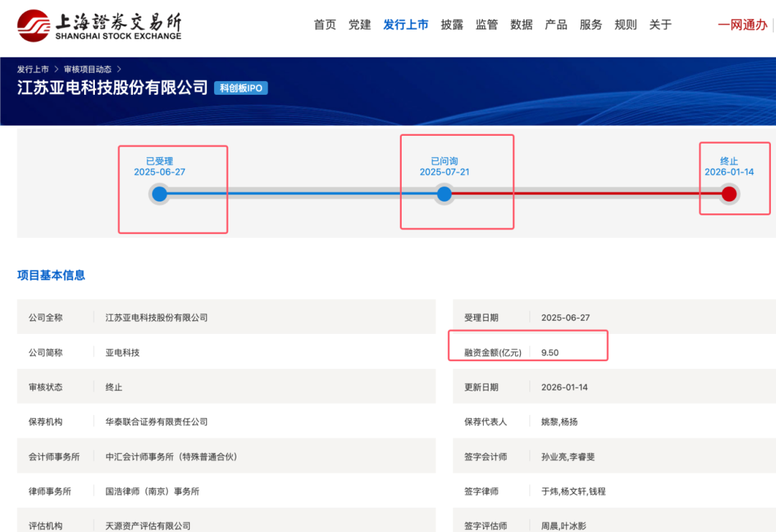
Task: Click the law firm 国浩律师（南京）事务所
Action: click(152, 492)
